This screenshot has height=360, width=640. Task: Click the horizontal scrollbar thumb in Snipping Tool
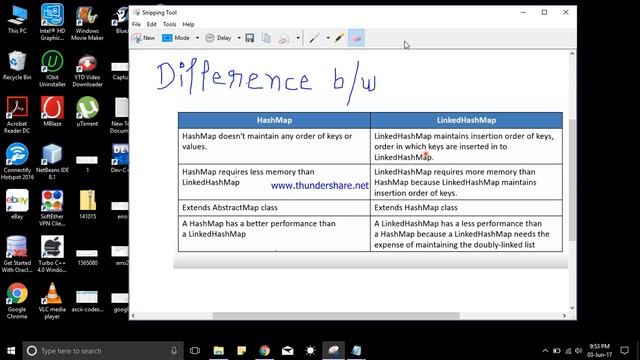[336, 316]
